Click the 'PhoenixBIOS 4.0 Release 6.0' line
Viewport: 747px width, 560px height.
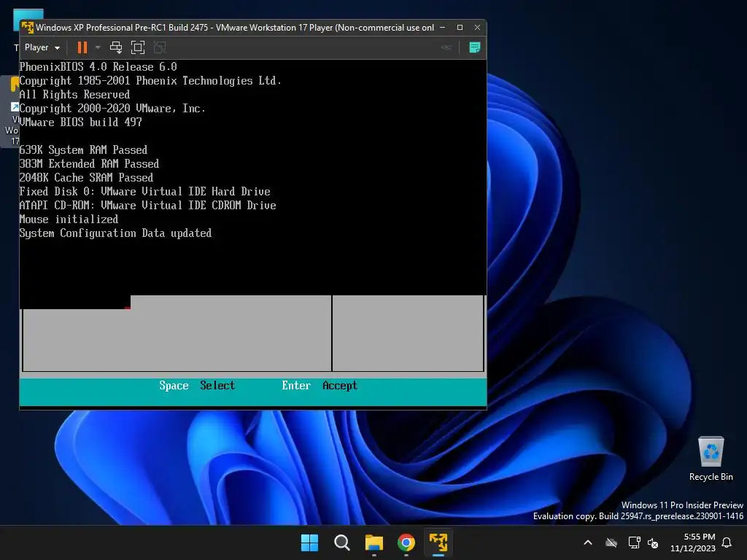(x=98, y=66)
